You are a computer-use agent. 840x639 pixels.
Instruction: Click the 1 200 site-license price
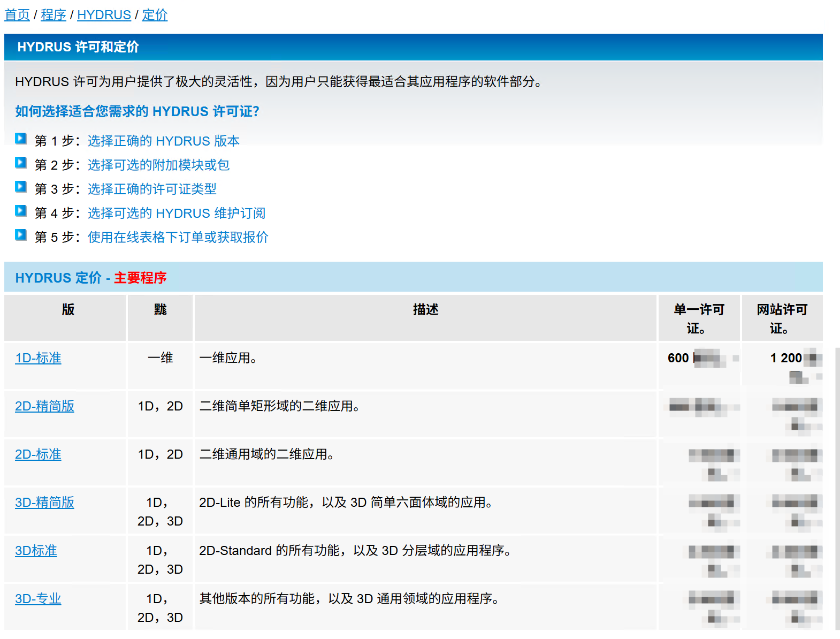click(786, 358)
